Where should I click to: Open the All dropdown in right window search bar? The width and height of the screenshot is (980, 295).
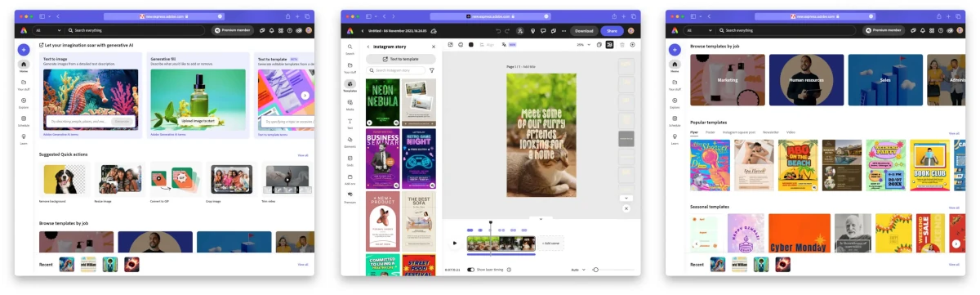[x=699, y=30]
